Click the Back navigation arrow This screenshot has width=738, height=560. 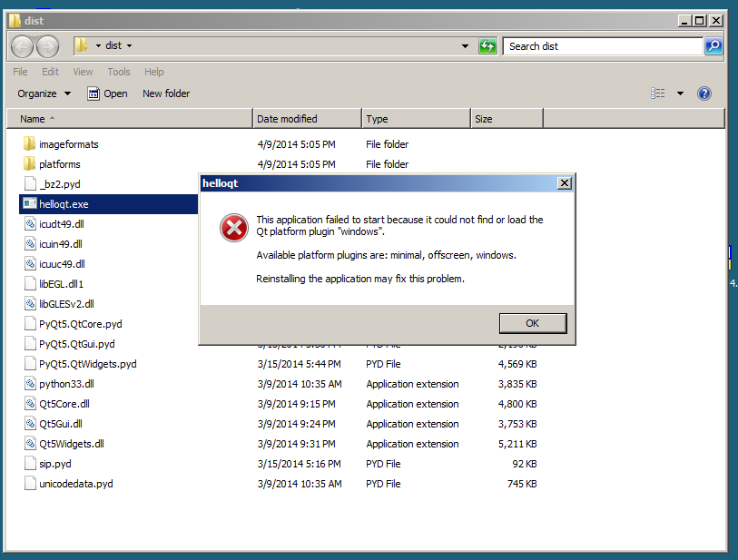tap(22, 46)
